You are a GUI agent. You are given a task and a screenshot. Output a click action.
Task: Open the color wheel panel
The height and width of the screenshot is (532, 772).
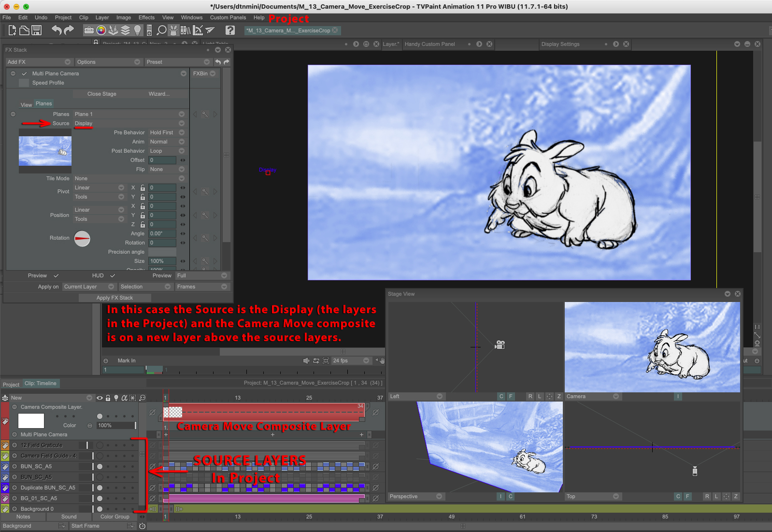pyautogui.click(x=101, y=30)
